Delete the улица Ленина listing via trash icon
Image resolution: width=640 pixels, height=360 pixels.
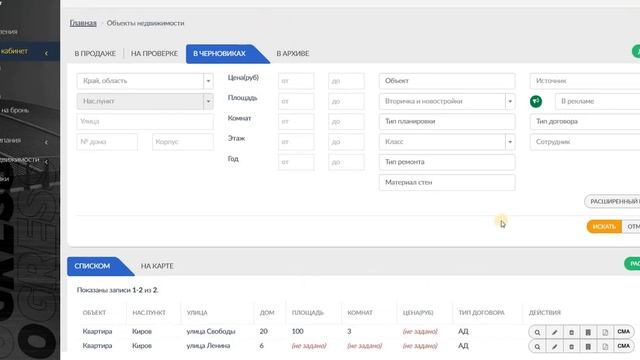click(x=571, y=347)
